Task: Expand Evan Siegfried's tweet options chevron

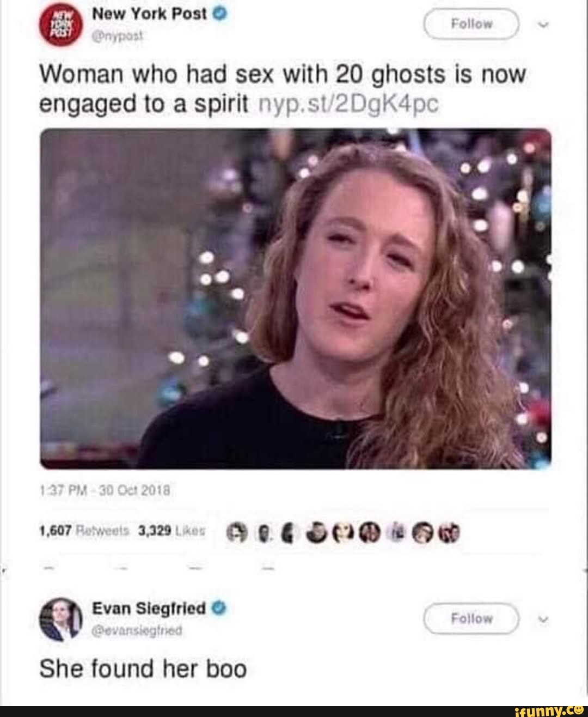Action: point(541,619)
